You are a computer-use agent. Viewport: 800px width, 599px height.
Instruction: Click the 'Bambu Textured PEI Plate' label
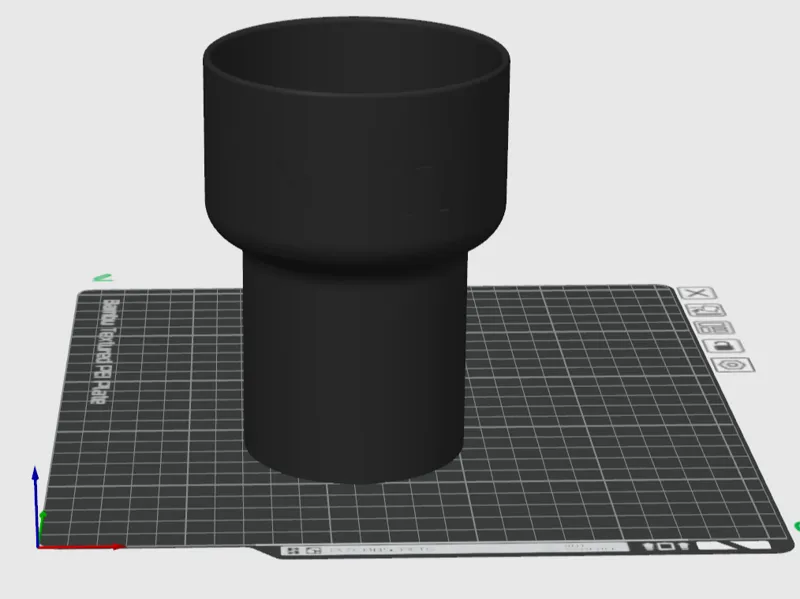[x=106, y=352]
